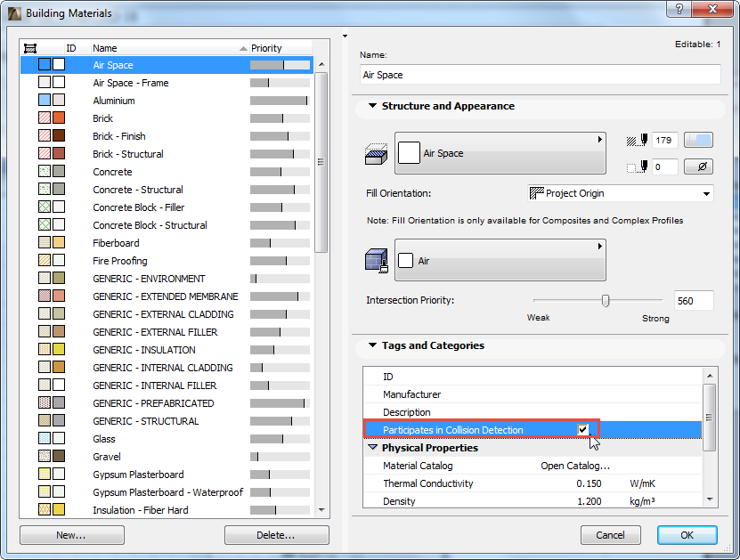Viewport: 740px width, 560px height.
Task: Click the small panel toggle arrow above Name
Action: pyautogui.click(x=345, y=36)
